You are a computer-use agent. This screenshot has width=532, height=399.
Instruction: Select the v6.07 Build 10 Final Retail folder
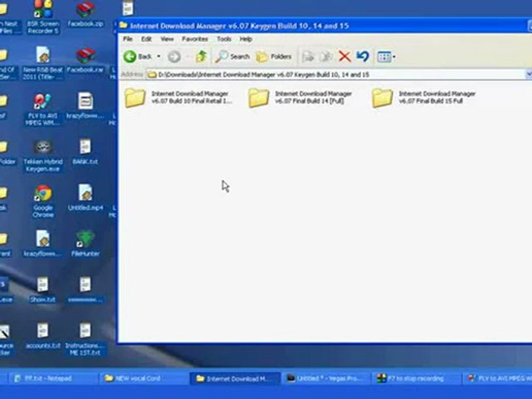click(x=179, y=98)
